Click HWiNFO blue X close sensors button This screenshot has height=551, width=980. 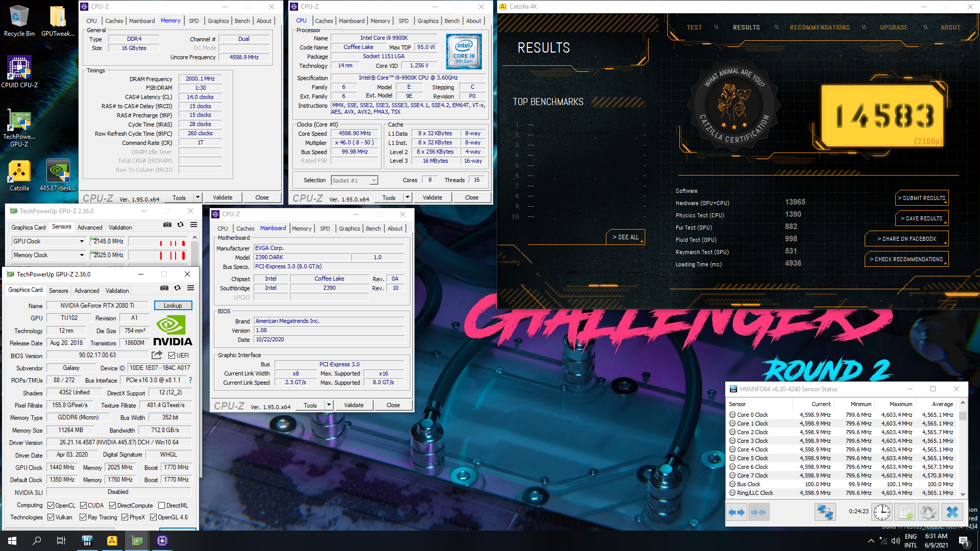(952, 512)
